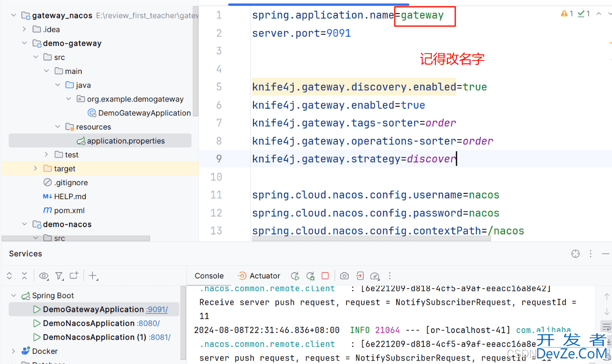The height and width of the screenshot is (364, 612).
Task: Expand the target folder
Action: click(35, 169)
